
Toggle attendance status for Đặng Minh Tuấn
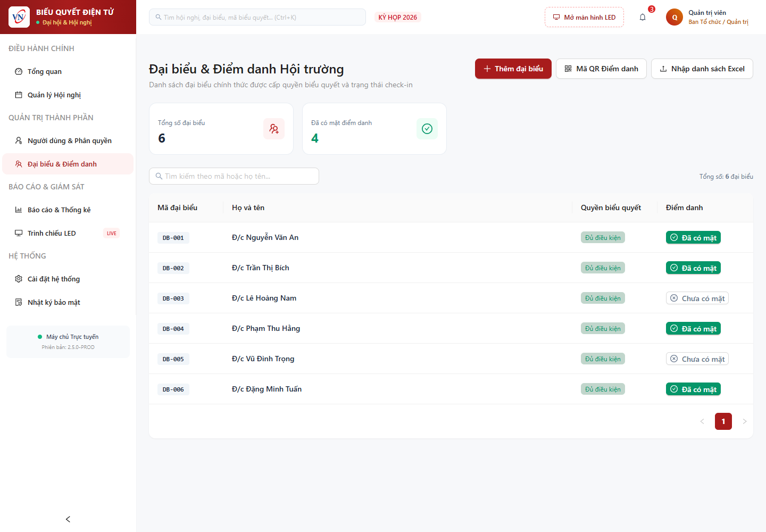coord(693,389)
